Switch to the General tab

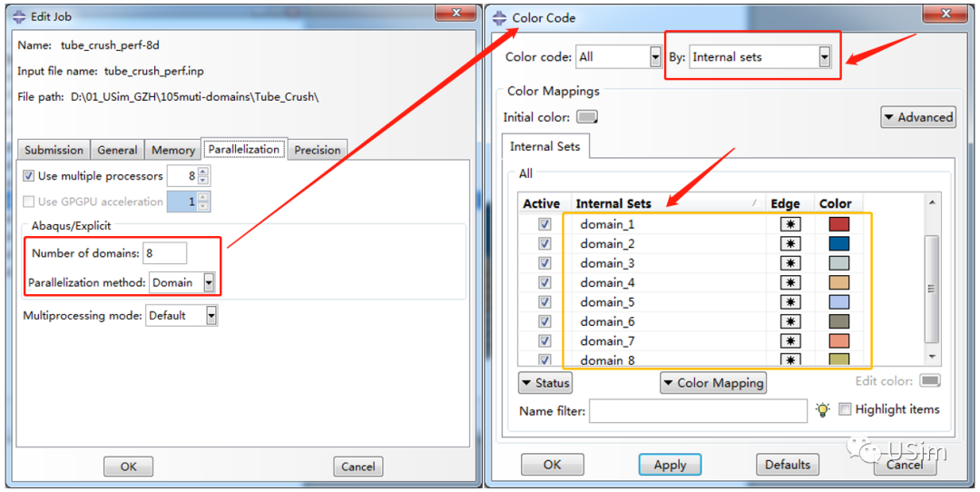click(x=117, y=150)
